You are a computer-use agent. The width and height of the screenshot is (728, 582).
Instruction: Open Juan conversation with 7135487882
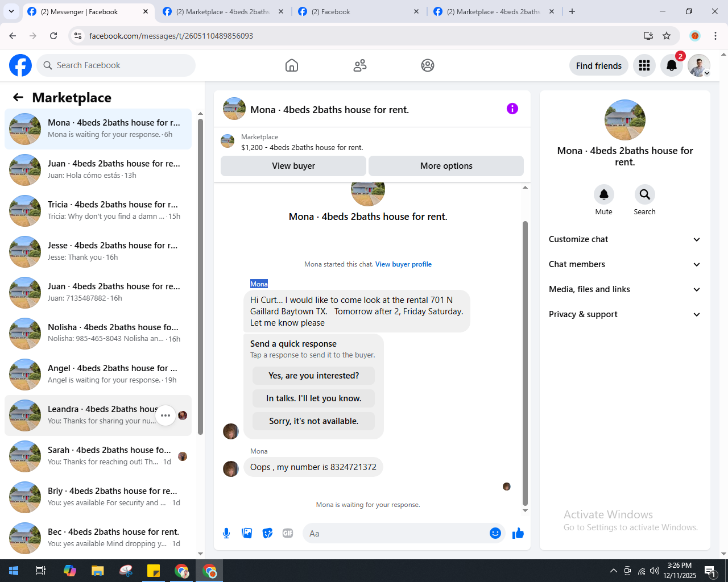point(98,293)
